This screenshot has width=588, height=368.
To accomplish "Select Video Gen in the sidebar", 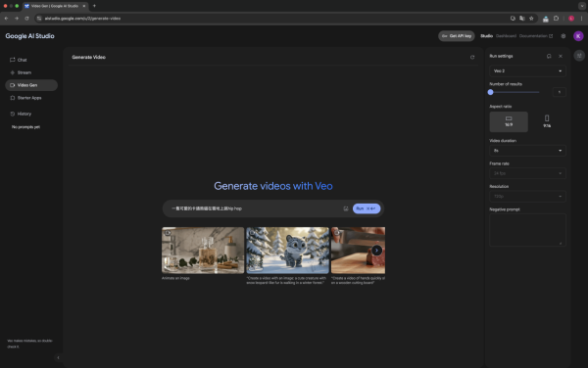I will tap(31, 85).
